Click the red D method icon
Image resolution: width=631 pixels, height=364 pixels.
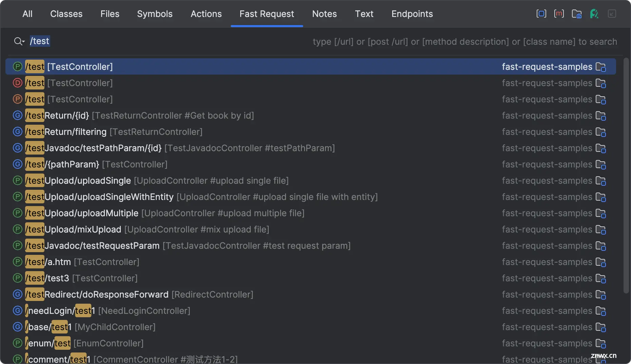(18, 83)
